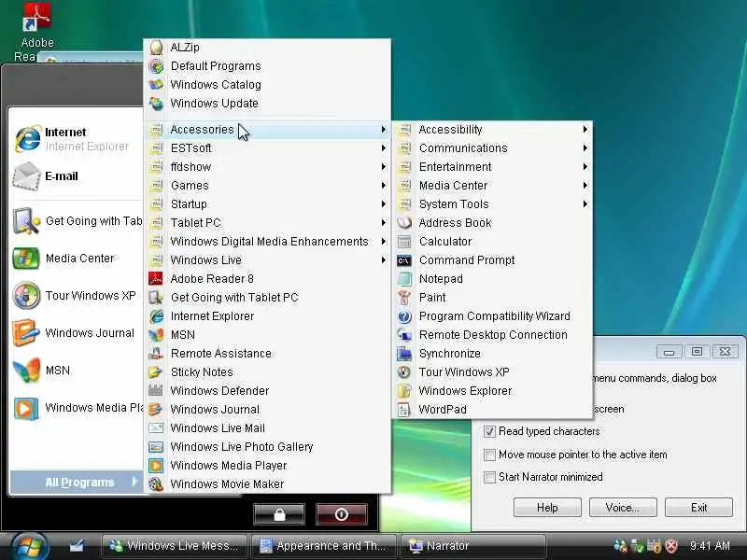Open Adobe Reader desktop shortcut
Screen dimensions: 747x560
[x=36, y=32]
